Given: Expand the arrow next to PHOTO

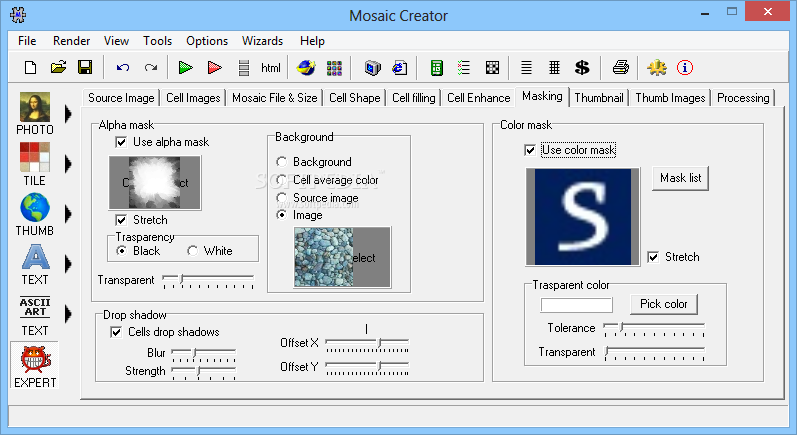Looking at the screenshot, I should click(68, 114).
